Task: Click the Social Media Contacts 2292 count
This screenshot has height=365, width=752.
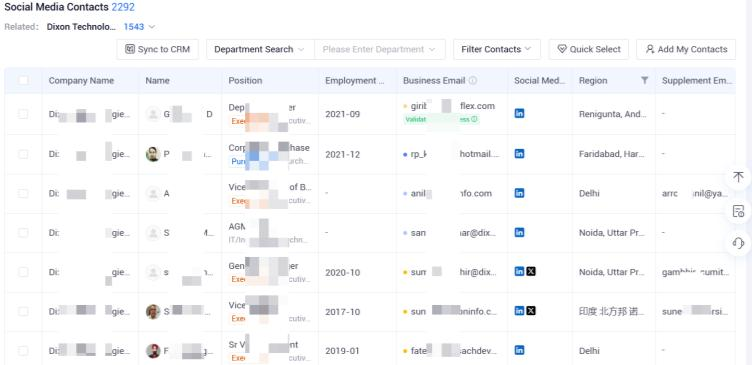Action: pyautogui.click(x=123, y=7)
